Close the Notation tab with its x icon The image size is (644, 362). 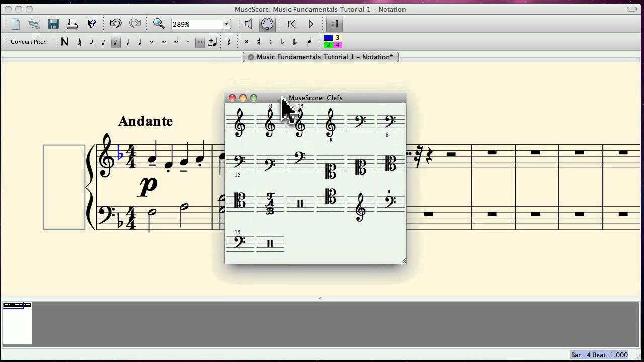pos(251,57)
